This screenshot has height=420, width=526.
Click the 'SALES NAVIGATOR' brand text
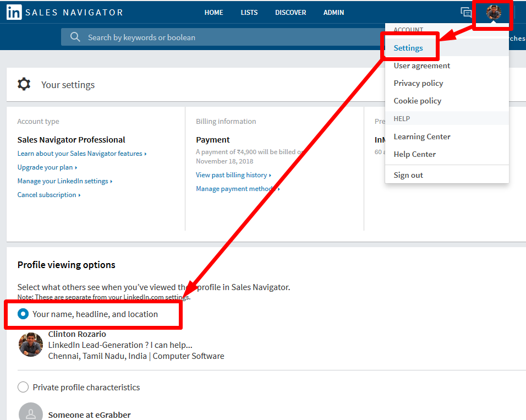coord(74,13)
